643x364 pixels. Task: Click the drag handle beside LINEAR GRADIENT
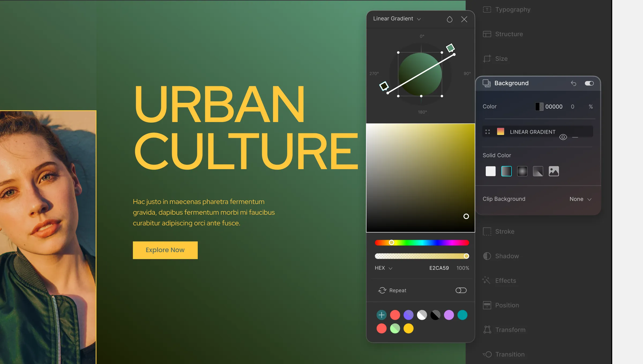pyautogui.click(x=488, y=132)
